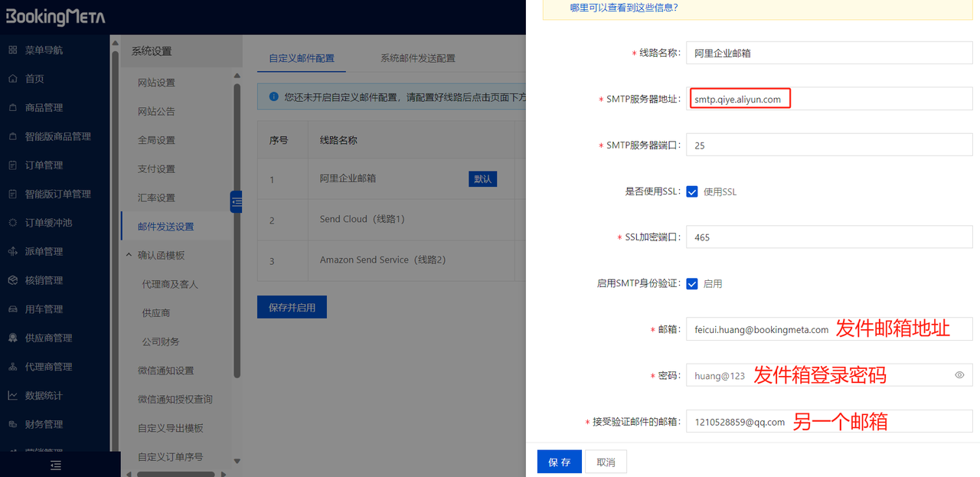The width and height of the screenshot is (980, 477).
Task: Click the 保存 button
Action: 559,461
